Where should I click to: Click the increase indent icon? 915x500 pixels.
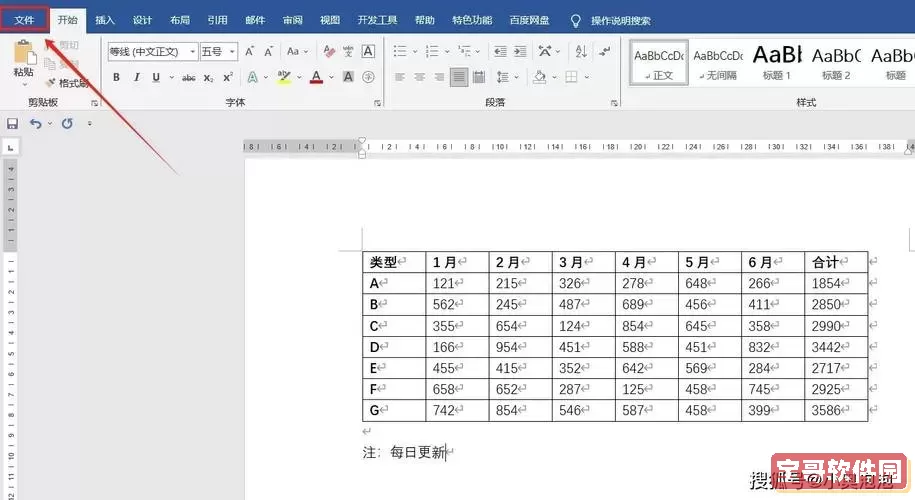pos(520,51)
